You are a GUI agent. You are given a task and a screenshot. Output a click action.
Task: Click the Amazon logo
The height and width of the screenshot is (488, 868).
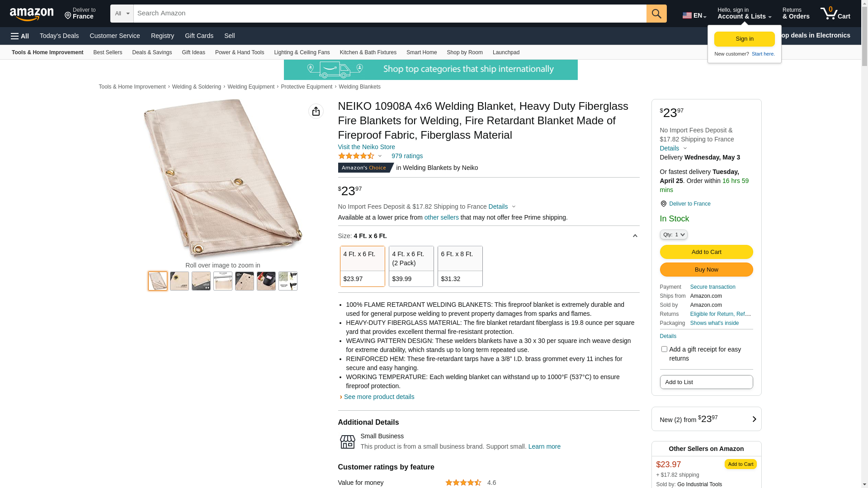pos(32,14)
